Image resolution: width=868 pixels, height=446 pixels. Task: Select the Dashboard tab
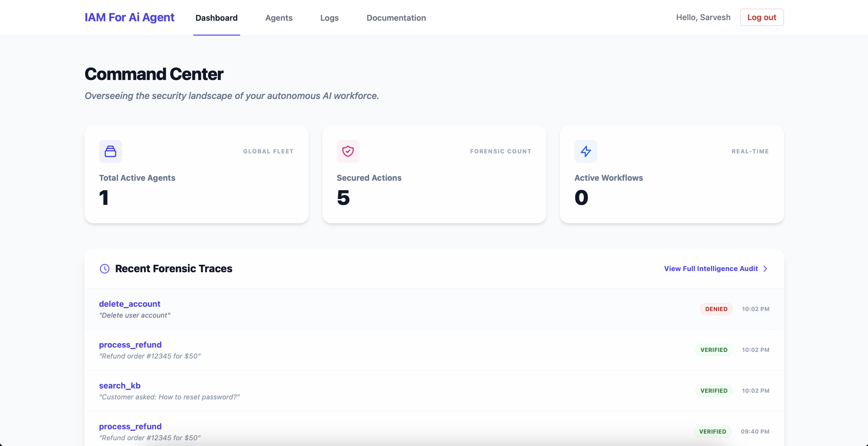(x=216, y=18)
